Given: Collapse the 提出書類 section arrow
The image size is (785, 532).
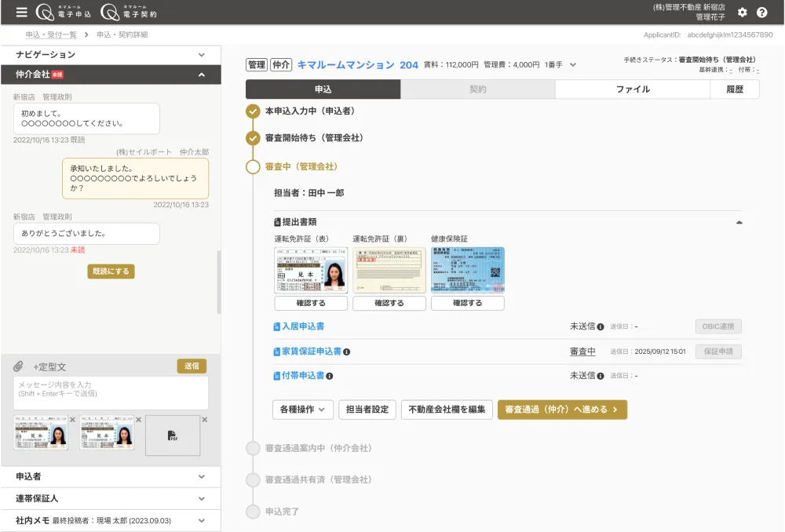Looking at the screenshot, I should tap(738, 222).
